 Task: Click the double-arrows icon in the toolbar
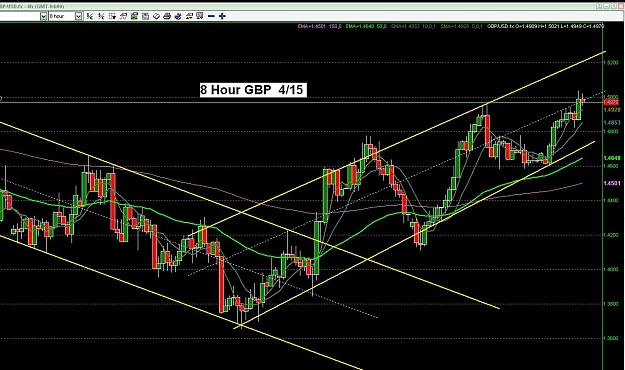click(189, 16)
